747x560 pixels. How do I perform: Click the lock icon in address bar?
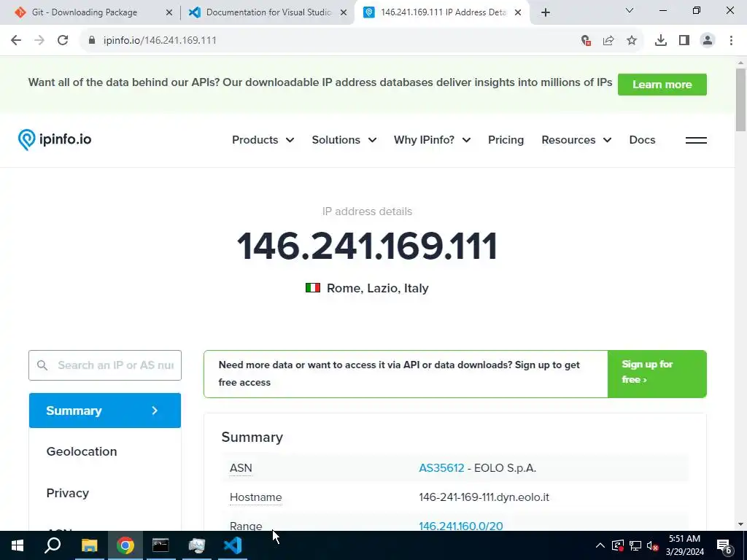pyautogui.click(x=92, y=41)
